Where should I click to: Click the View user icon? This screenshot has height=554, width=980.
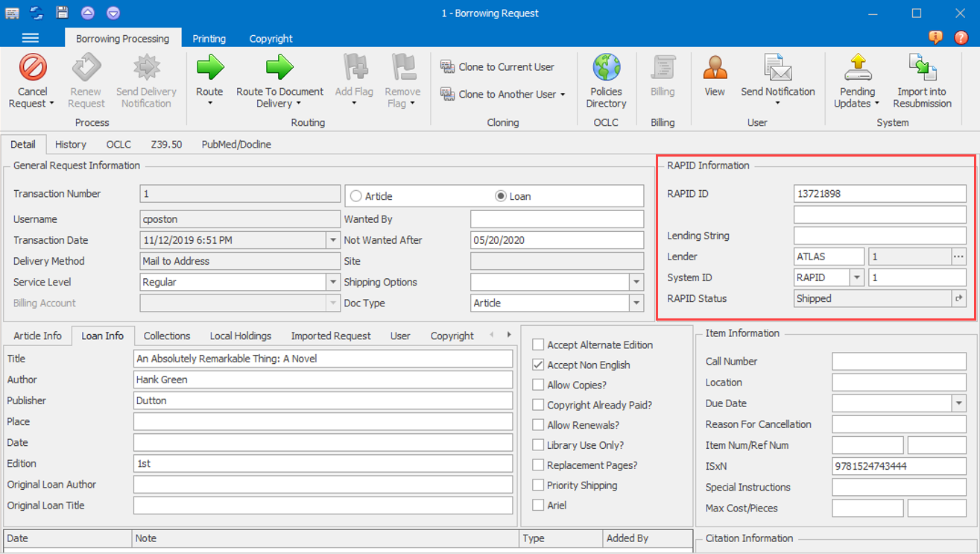(715, 71)
